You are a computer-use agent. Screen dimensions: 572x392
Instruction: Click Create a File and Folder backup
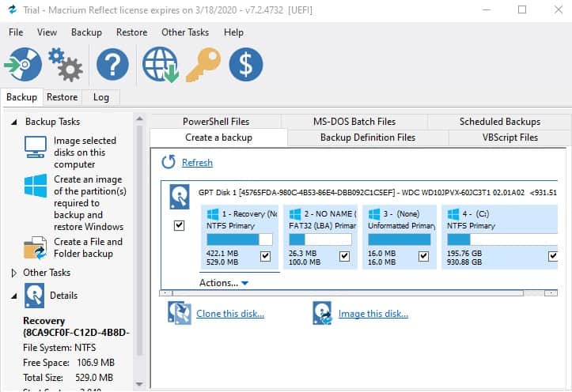[88, 247]
